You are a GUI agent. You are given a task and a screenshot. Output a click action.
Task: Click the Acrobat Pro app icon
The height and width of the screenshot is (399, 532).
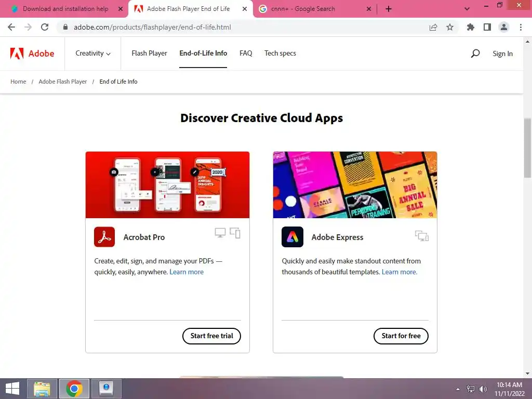(x=104, y=237)
